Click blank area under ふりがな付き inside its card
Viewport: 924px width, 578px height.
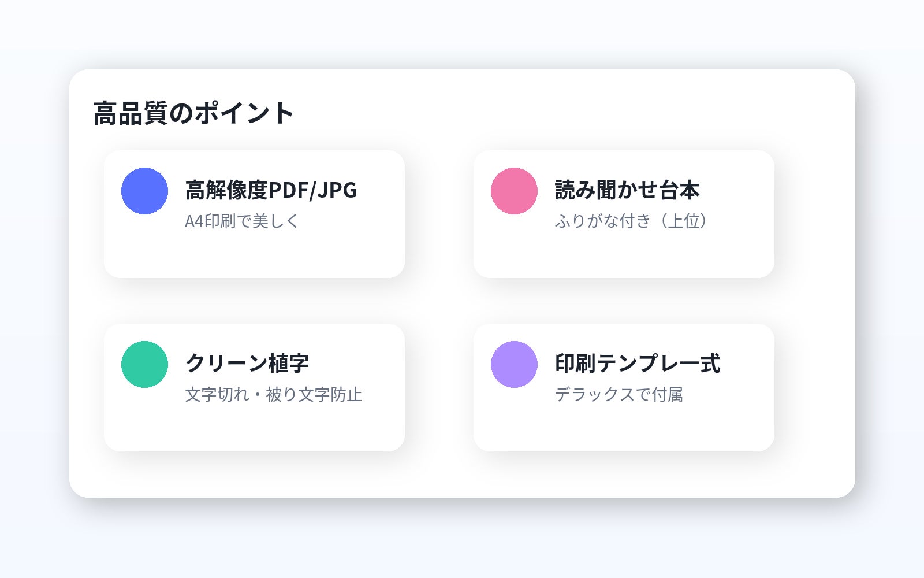tap(624, 254)
